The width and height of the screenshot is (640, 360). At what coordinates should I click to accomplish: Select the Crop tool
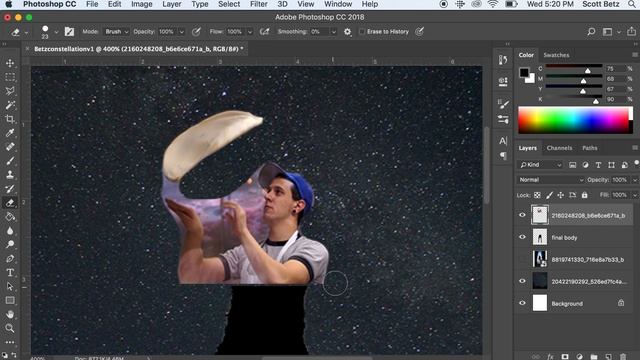point(10,119)
